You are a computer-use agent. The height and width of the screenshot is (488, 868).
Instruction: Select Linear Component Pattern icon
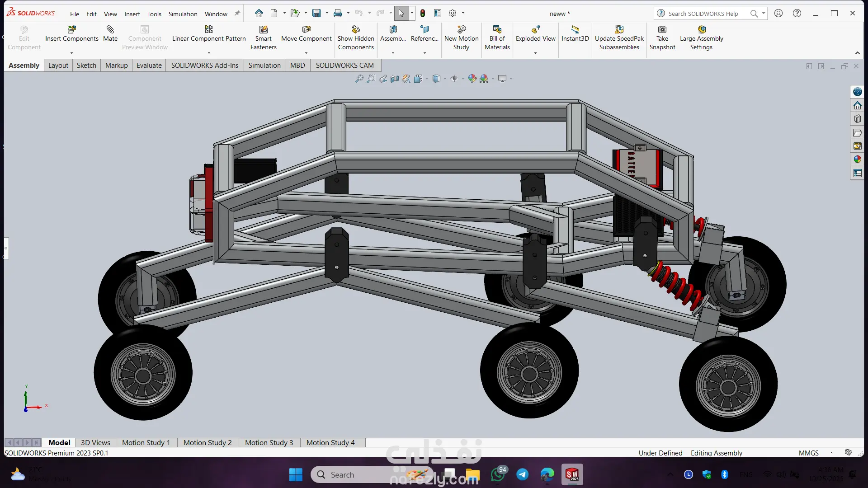[x=208, y=30]
